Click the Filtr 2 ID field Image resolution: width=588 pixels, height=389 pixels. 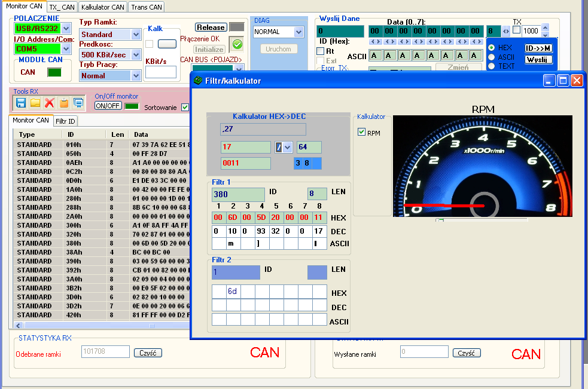pos(236,272)
